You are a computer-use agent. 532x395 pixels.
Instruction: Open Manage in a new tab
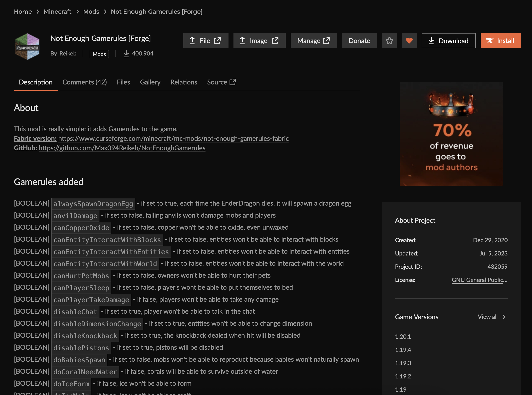[314, 40]
